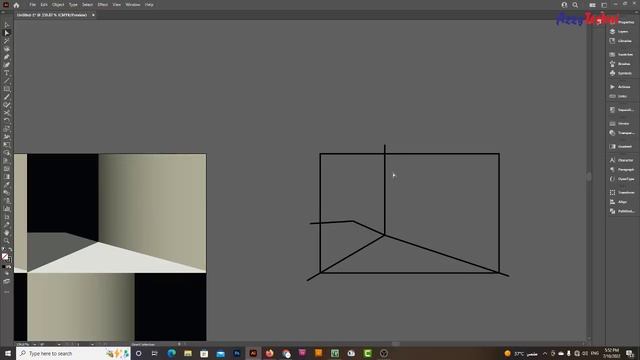The image size is (640, 360).
Task: Click the Windows taskbar search box
Action: pos(73,353)
